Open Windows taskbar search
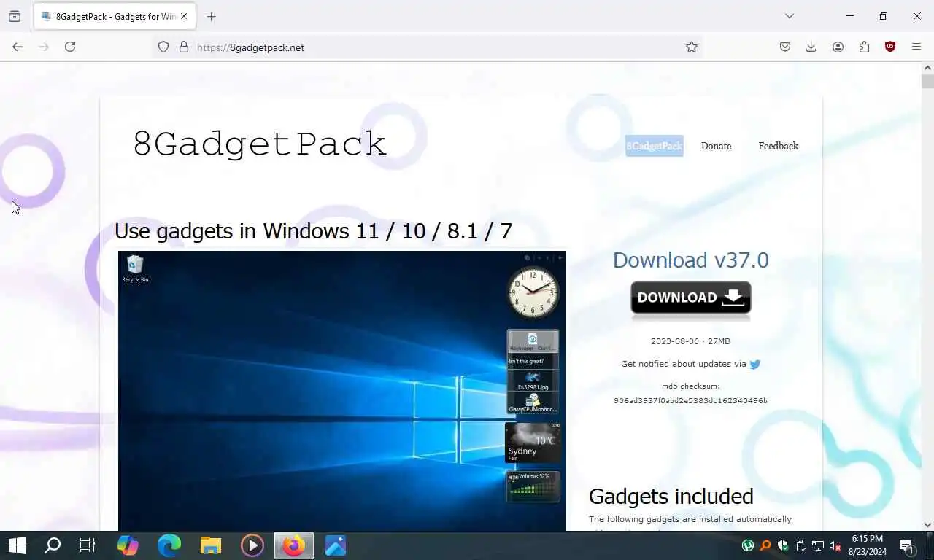934x560 pixels. pos(53,545)
